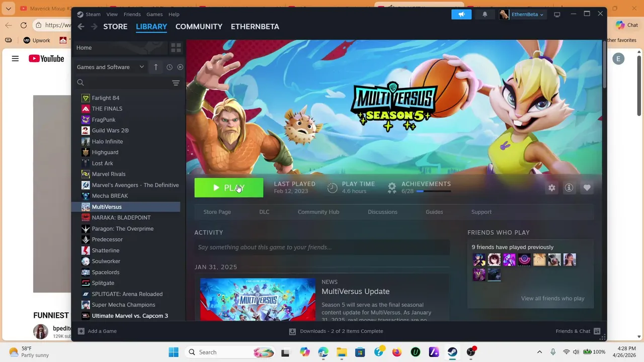The height and width of the screenshot is (362, 644).
Task: Open Firefox from the Windows taskbar
Action: tap(397, 352)
